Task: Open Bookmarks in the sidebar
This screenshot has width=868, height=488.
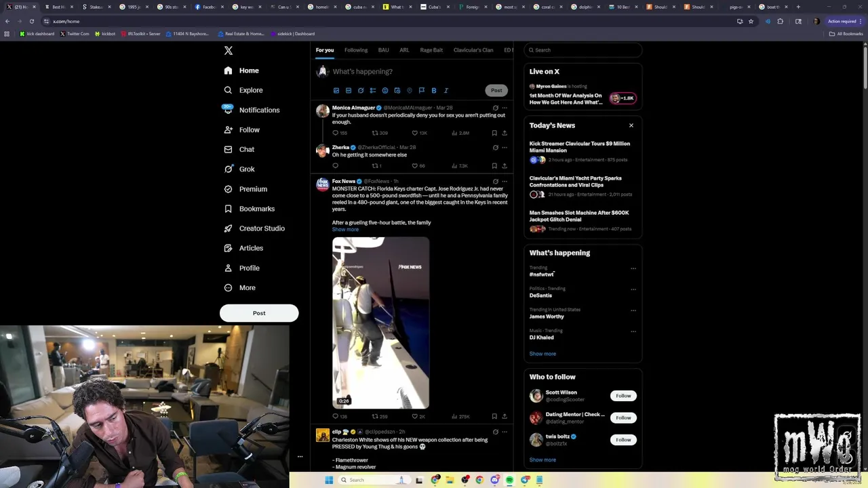Action: [249, 209]
